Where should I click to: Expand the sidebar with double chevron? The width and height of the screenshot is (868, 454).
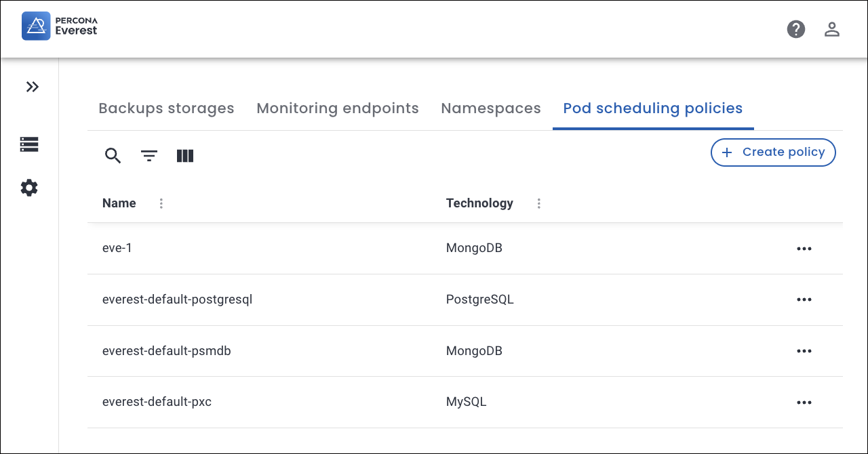click(x=32, y=87)
